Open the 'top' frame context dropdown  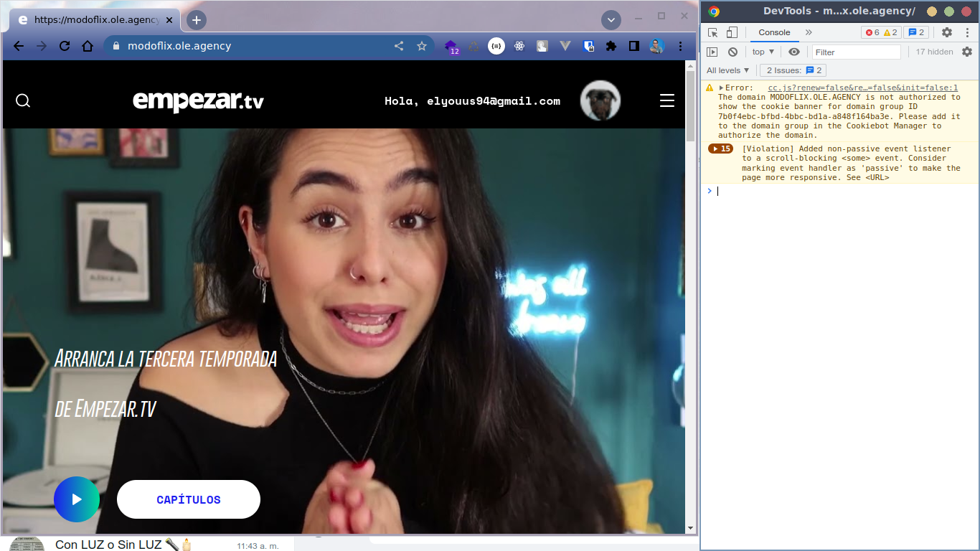pyautogui.click(x=763, y=51)
